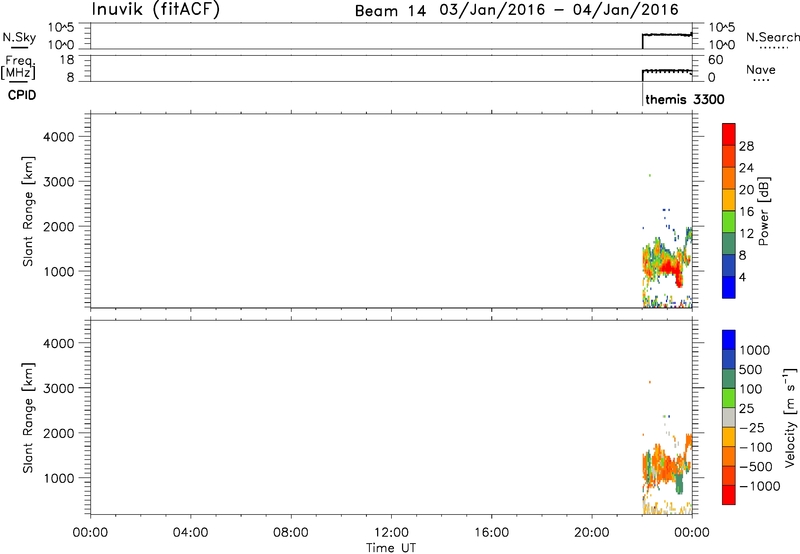Click the "Time UT" axis label
This screenshot has height=554, width=800.
(x=391, y=548)
